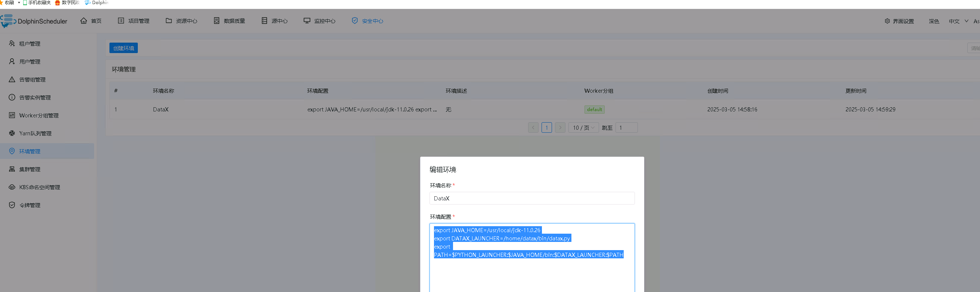Image resolution: width=980 pixels, height=292 pixels.
Task: Click the export JAVA_HOME config cell
Action: pos(372,109)
